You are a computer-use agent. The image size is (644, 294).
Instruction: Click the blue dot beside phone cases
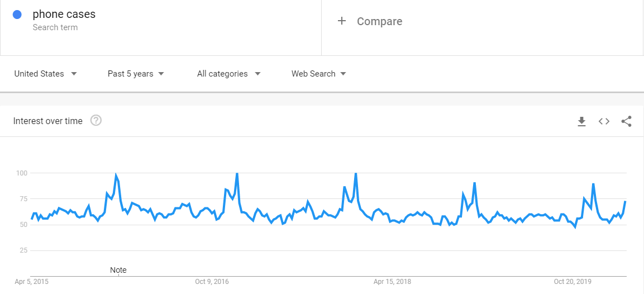[17, 15]
